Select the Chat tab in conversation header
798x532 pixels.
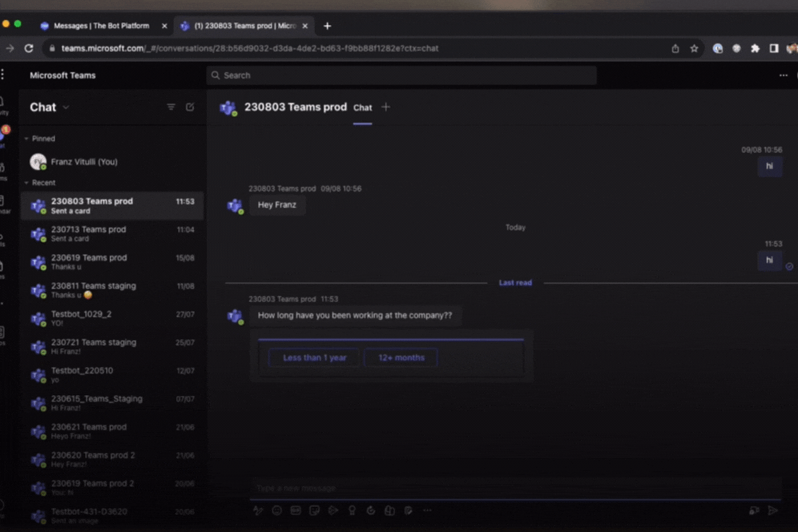click(362, 108)
